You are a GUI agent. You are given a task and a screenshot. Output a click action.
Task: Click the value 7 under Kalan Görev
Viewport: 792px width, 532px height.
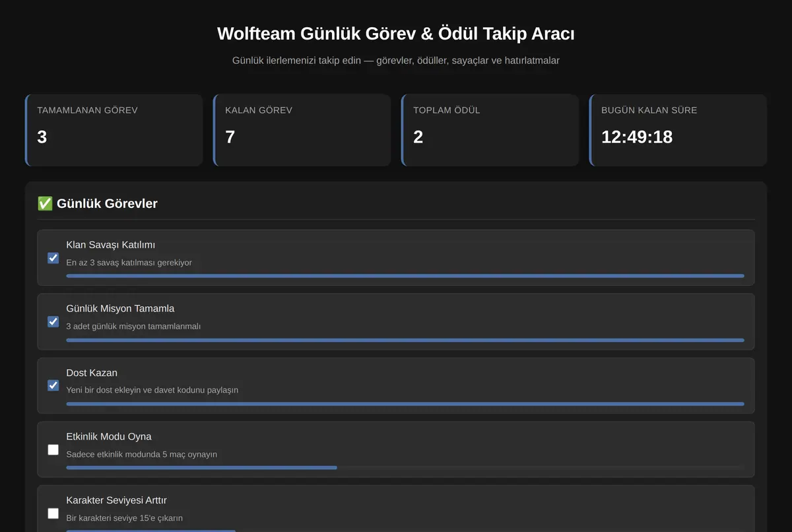(230, 137)
